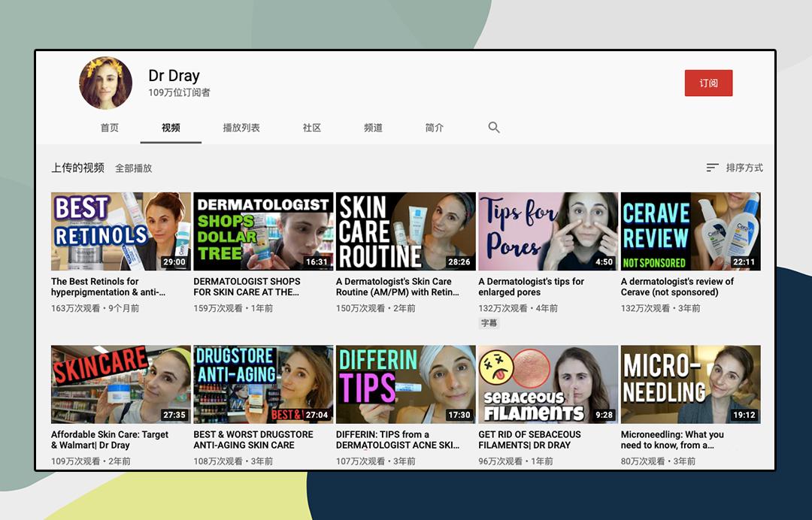Go to the 社区 tab
812x520 pixels.
[x=312, y=128]
